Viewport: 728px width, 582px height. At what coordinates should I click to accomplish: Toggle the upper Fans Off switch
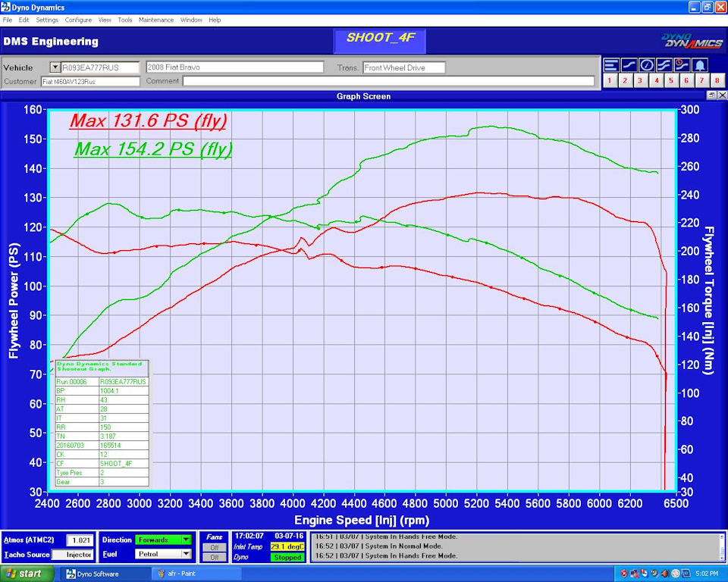(214, 547)
